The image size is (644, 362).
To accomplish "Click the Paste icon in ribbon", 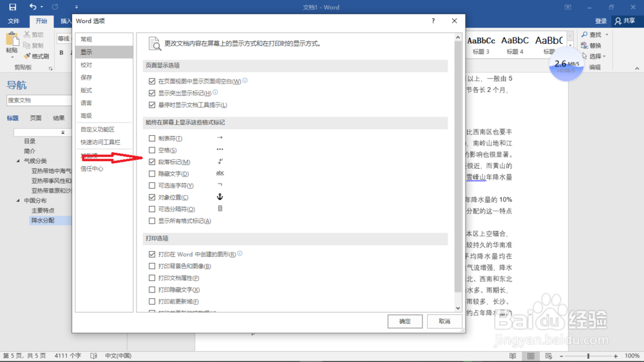I will click(12, 39).
